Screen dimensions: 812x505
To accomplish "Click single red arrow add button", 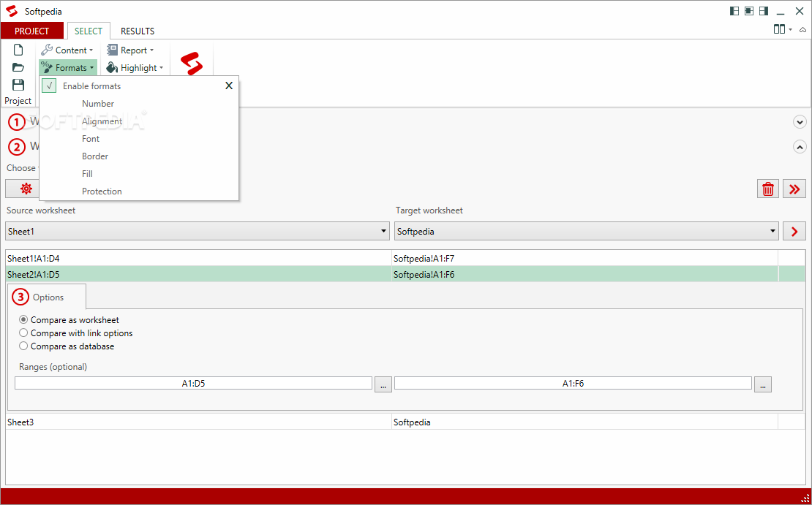I will [794, 231].
